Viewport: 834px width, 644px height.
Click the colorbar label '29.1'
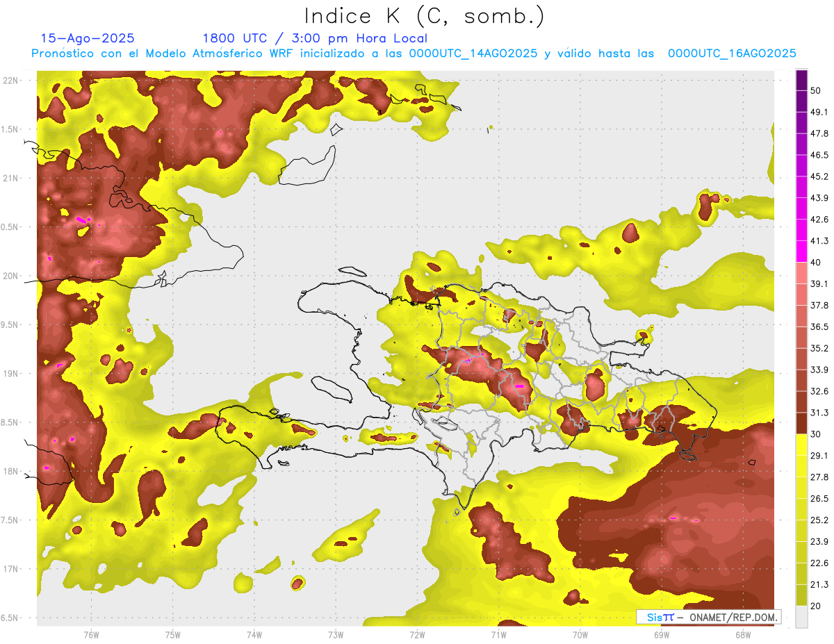click(x=819, y=456)
